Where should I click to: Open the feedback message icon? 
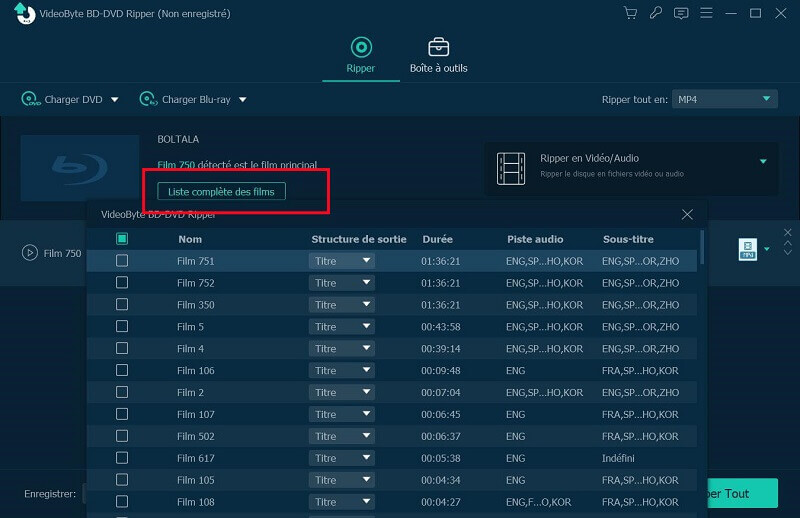pyautogui.click(x=681, y=13)
